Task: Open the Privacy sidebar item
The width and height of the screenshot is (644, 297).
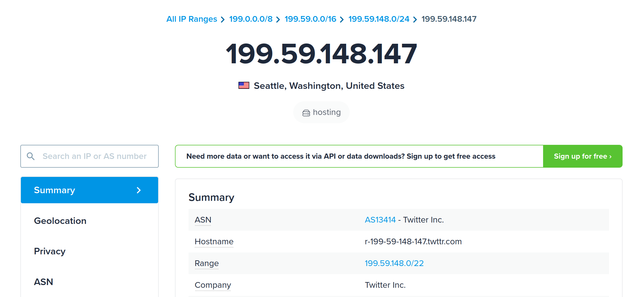Action: coord(50,251)
